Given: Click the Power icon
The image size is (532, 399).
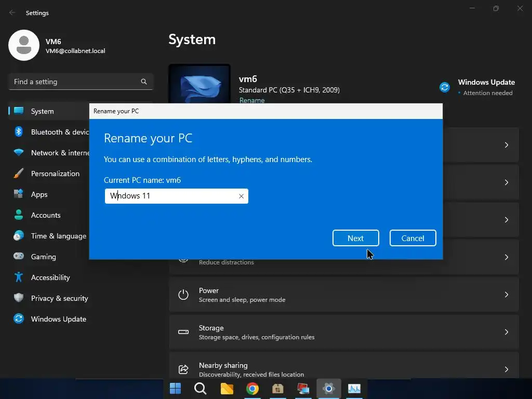Looking at the screenshot, I should point(183,295).
